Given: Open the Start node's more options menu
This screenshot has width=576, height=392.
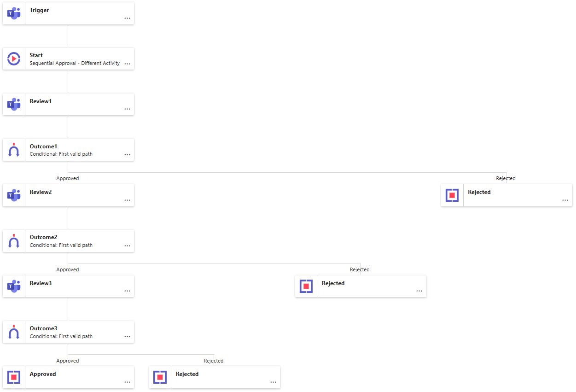Looking at the screenshot, I should tap(127, 64).
